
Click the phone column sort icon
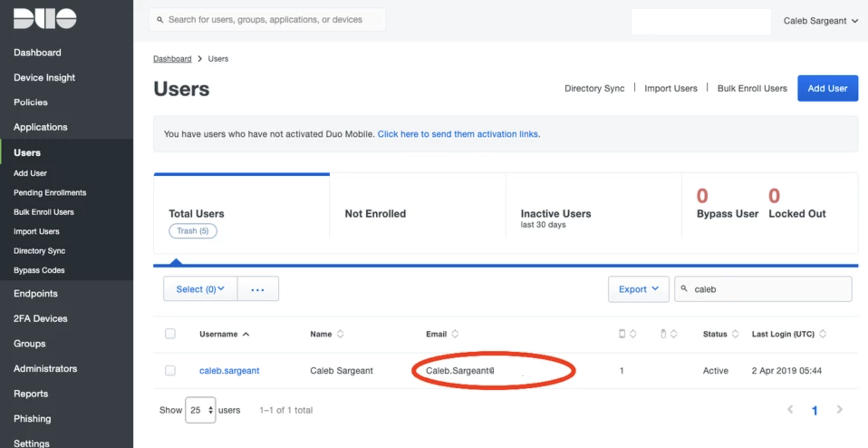(633, 334)
